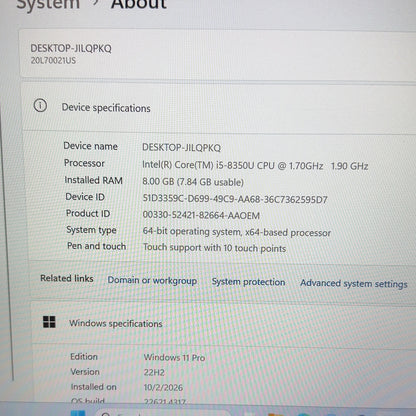
Task: Select model number 20L70021US
Action: [53, 61]
